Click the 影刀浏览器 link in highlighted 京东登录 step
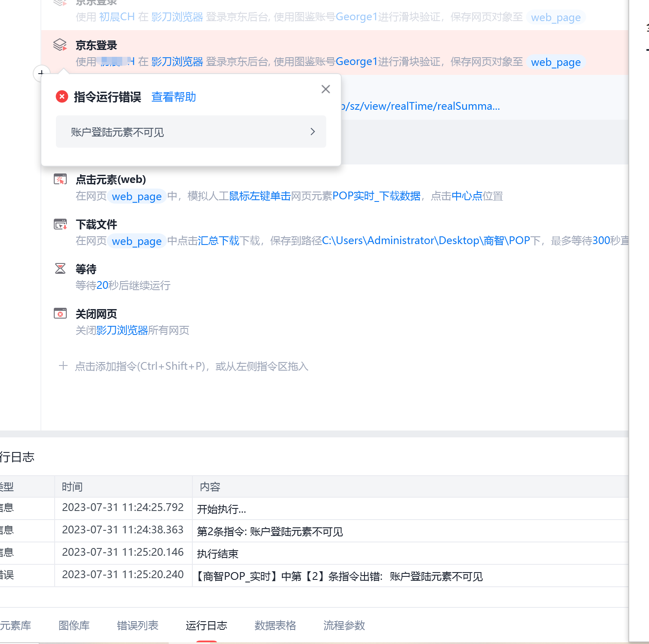This screenshot has height=644, width=649. (x=177, y=62)
